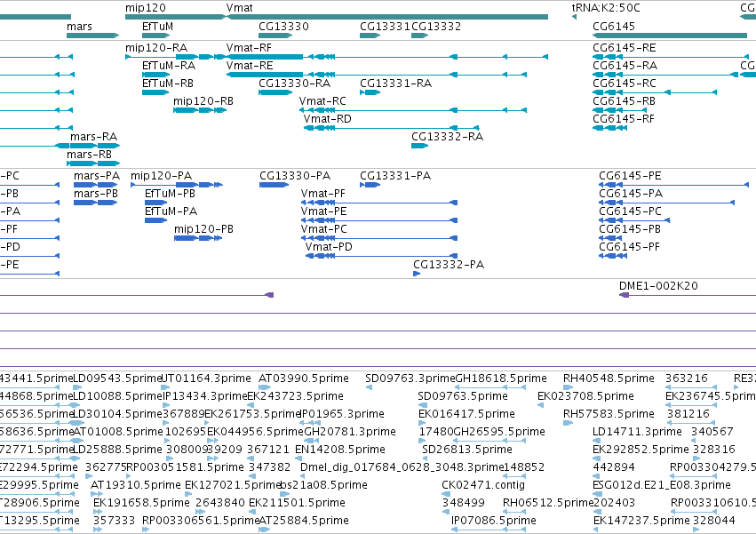Click the CG13331-RA transcript label

[x=396, y=84]
